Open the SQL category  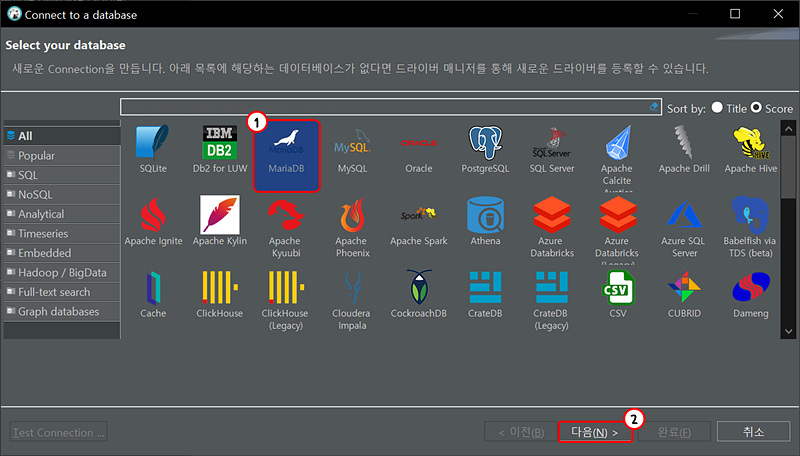62,175
